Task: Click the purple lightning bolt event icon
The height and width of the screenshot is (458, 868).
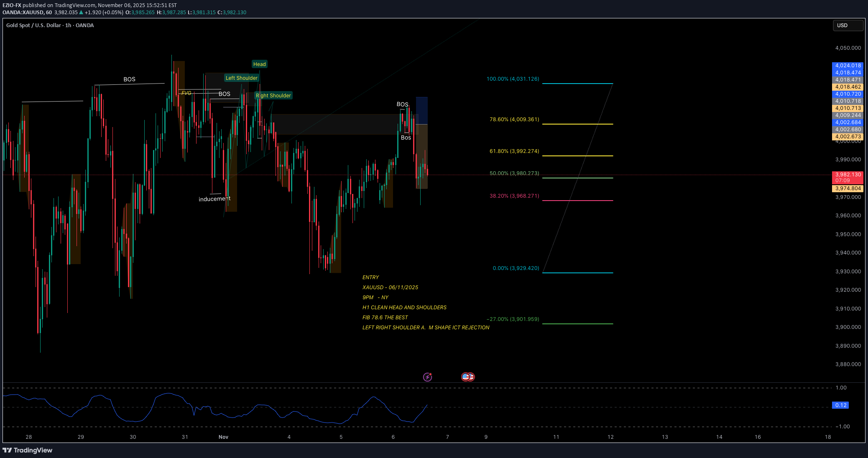Action: 427,377
